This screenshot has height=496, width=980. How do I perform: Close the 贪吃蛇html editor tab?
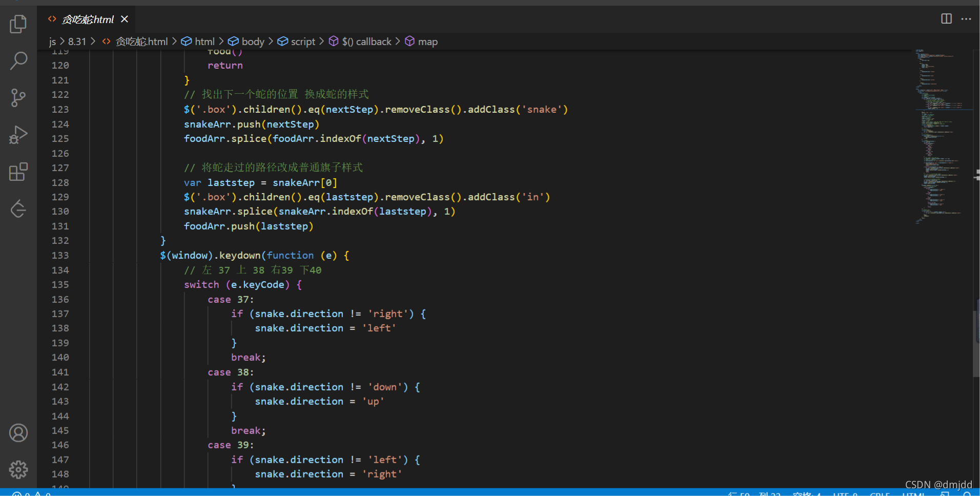click(x=125, y=19)
